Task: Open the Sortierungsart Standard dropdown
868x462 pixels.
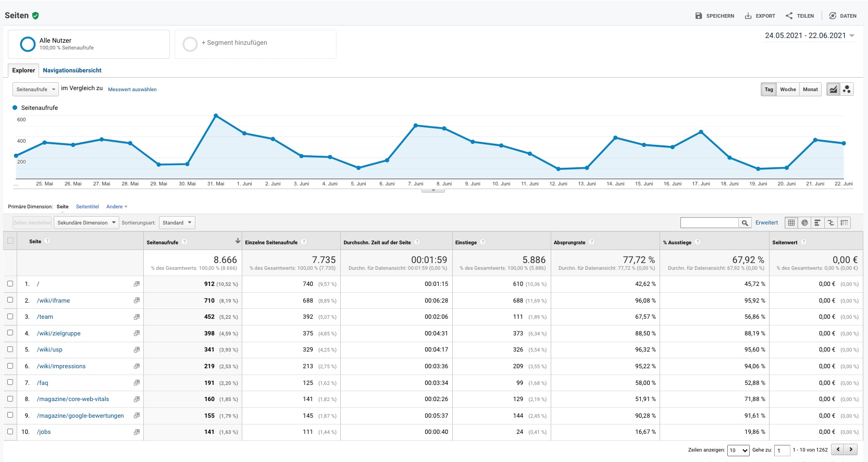Action: (x=177, y=222)
